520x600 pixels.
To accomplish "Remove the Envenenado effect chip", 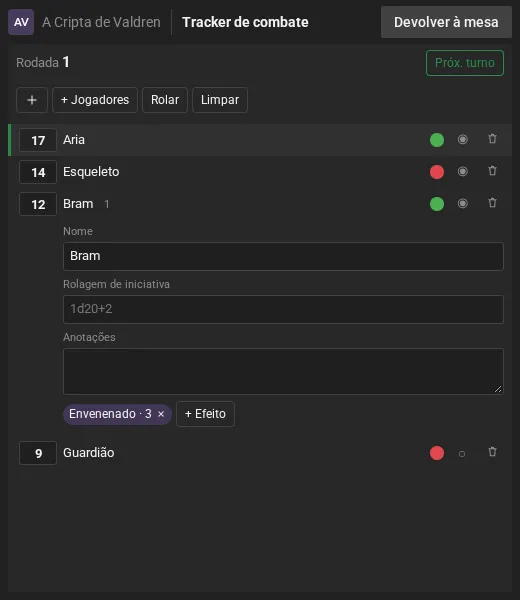I will click(x=161, y=414).
